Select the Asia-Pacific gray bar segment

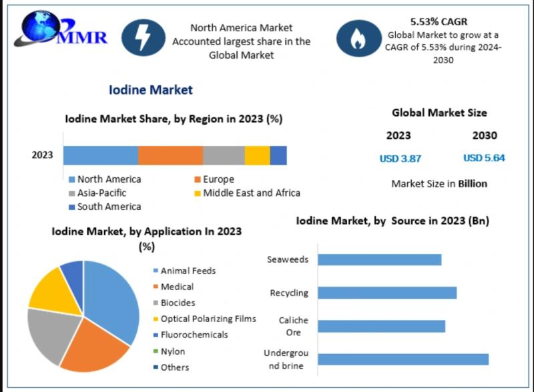pyautogui.click(x=224, y=155)
